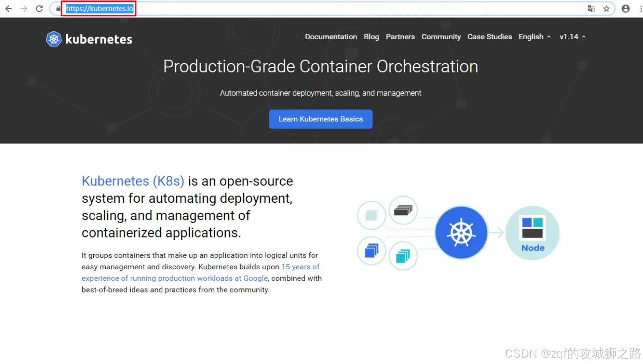Image resolution: width=643 pixels, height=364 pixels.
Task: Open the Case Studies menu item
Action: point(490,37)
